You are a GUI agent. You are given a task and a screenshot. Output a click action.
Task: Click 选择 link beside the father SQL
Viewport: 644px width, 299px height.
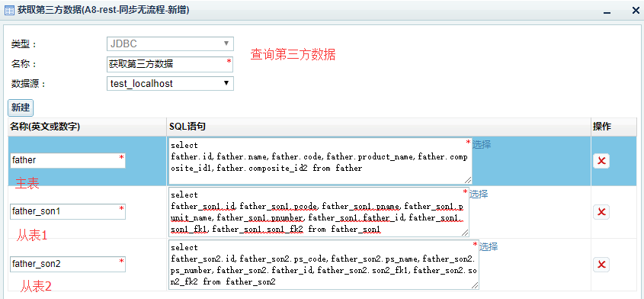pos(482,144)
